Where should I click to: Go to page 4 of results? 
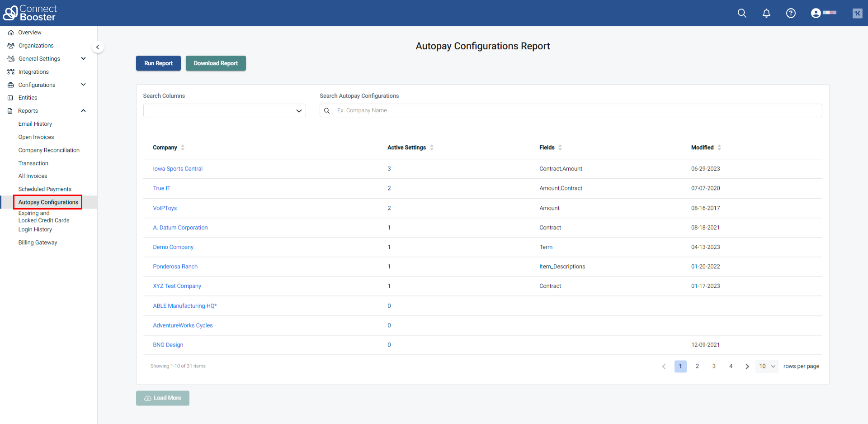point(731,367)
